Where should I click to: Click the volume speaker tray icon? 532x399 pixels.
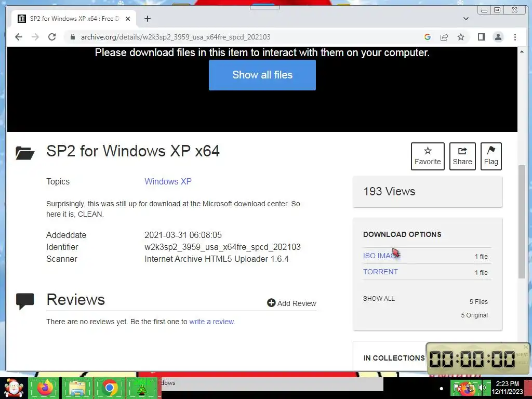(482, 388)
